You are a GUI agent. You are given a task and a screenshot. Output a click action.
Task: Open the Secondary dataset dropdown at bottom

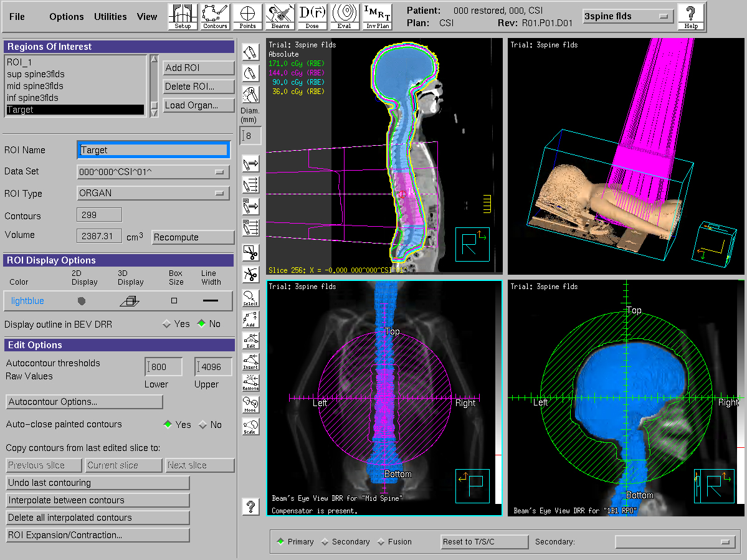[x=675, y=542]
